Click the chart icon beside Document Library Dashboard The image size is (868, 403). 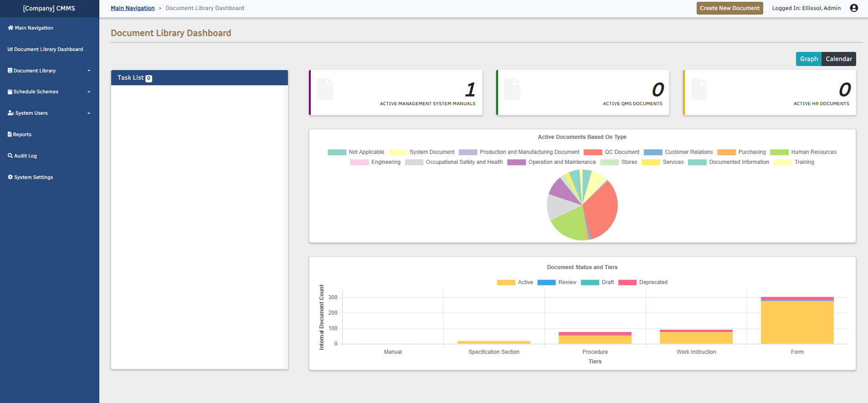click(10, 49)
